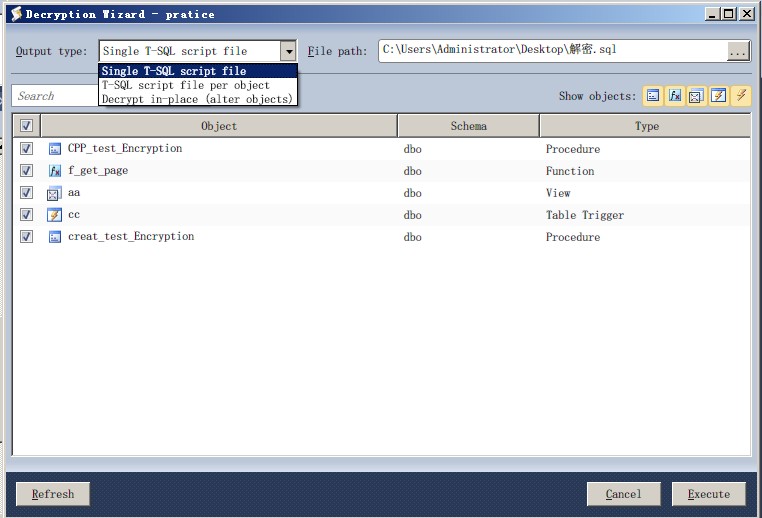The image size is (762, 518).
Task: Minimize the Decryption Wizard window
Action: click(712, 14)
